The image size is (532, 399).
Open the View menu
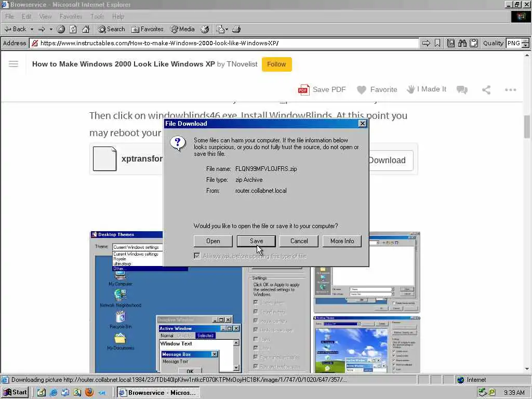pyautogui.click(x=45, y=16)
